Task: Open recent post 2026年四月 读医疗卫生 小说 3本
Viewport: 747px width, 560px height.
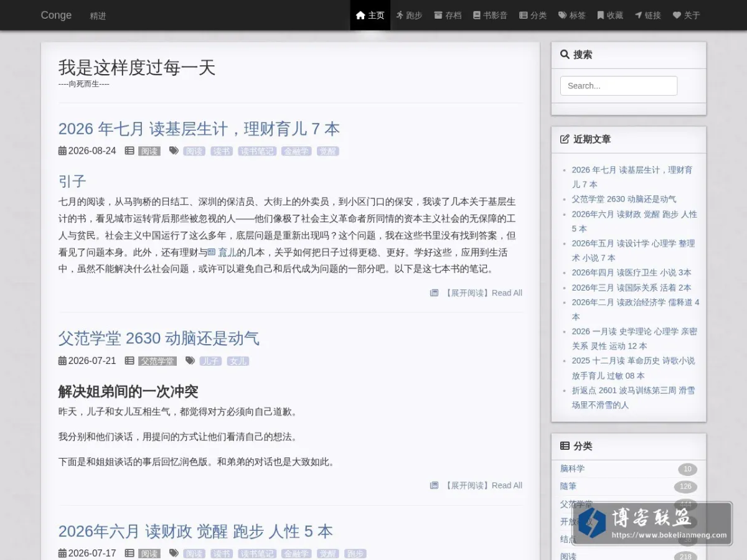Action: (631, 272)
